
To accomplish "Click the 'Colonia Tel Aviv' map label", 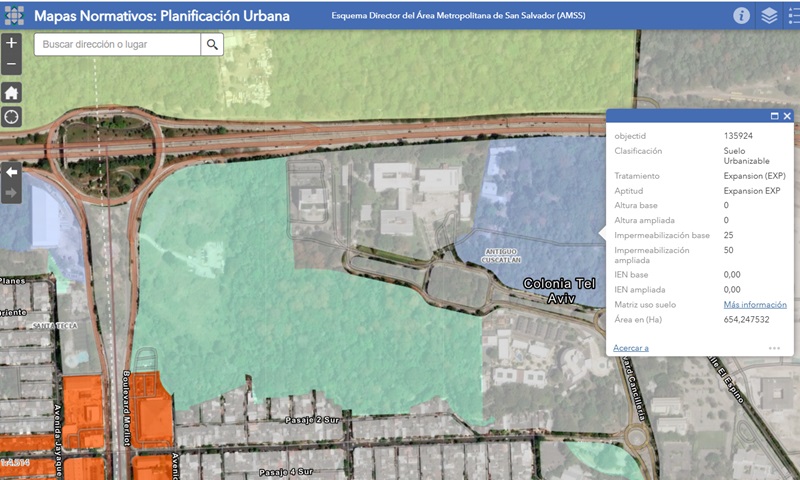I will coord(558,290).
